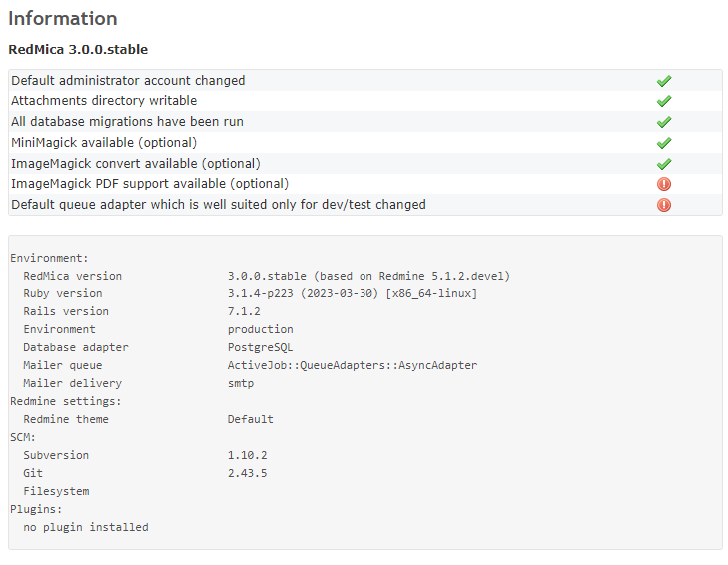The image size is (728, 565).
Task: Click the 'production' environment value
Action: coord(260,329)
